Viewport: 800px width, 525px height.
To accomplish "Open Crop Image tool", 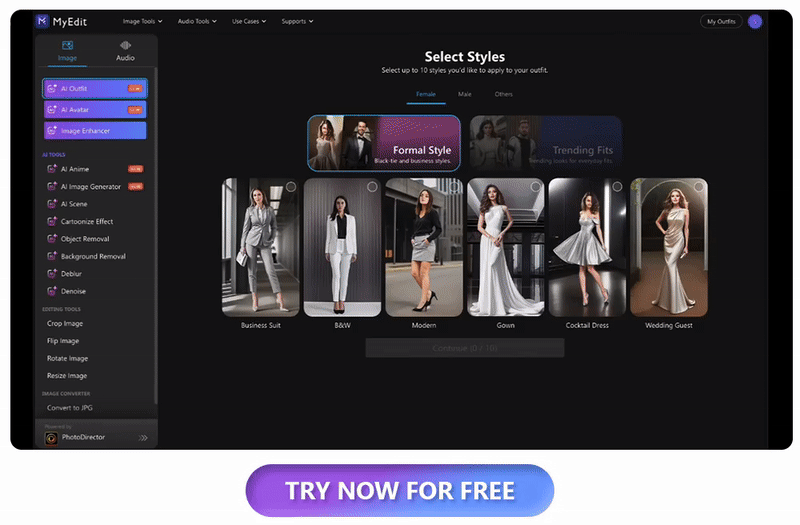I will 65,323.
